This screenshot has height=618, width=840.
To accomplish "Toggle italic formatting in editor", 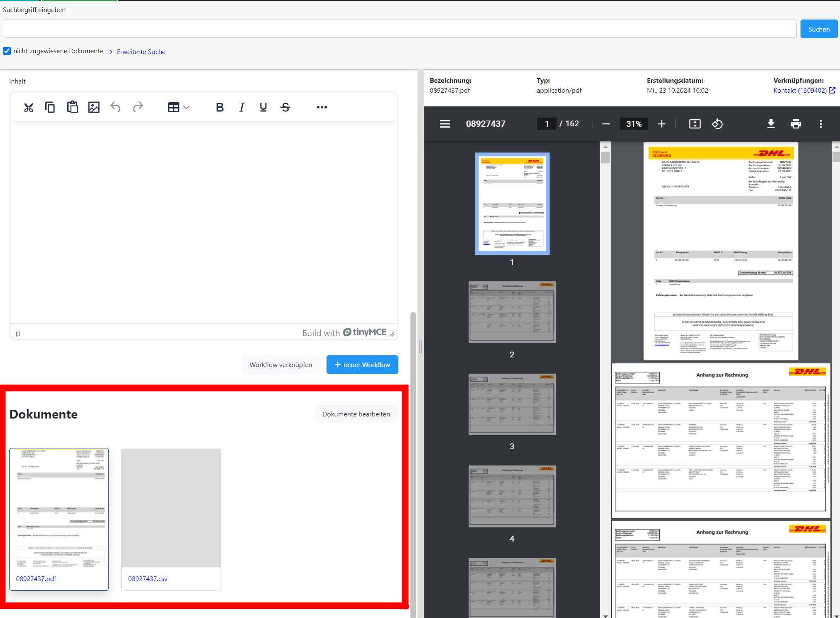I will pos(242,108).
